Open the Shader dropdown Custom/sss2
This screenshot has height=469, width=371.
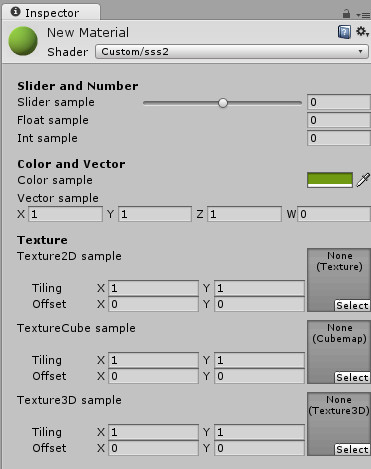click(x=232, y=52)
